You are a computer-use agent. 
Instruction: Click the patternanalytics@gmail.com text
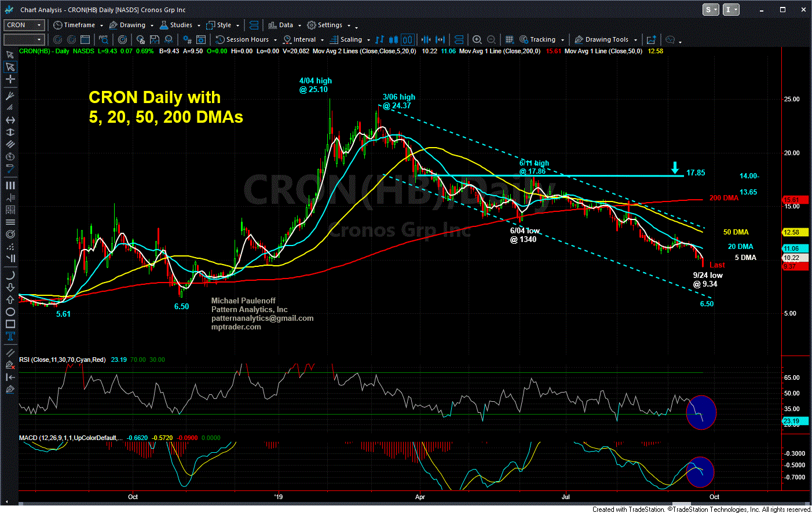pyautogui.click(x=262, y=318)
